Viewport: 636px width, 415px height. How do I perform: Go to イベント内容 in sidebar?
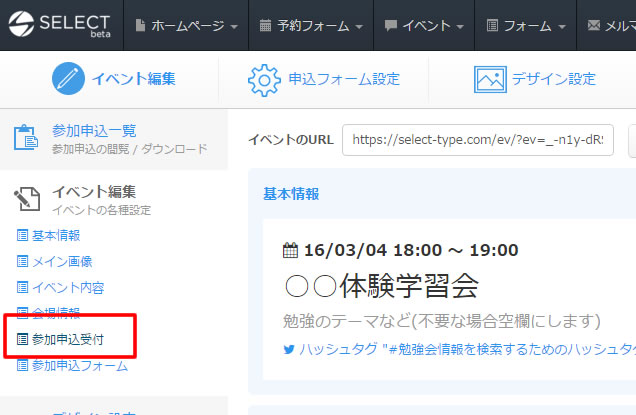click(67, 287)
